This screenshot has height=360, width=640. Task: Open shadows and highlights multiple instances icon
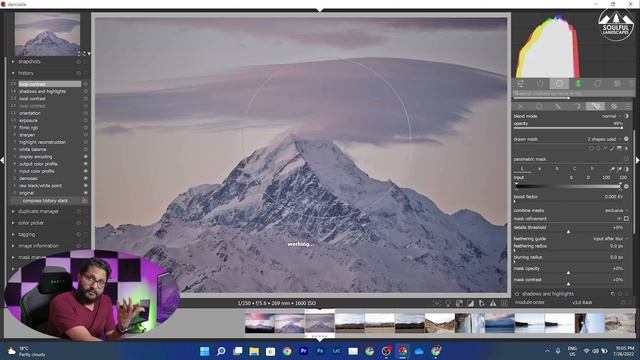(x=613, y=294)
